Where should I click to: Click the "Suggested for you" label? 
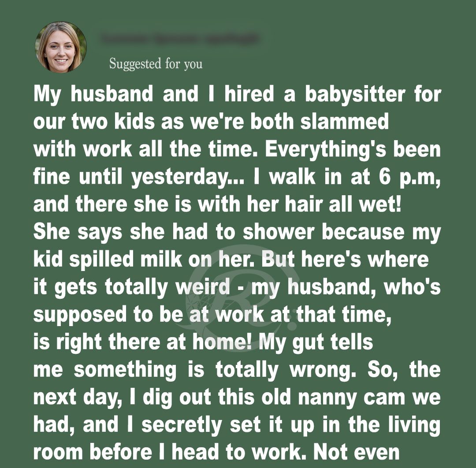click(156, 64)
